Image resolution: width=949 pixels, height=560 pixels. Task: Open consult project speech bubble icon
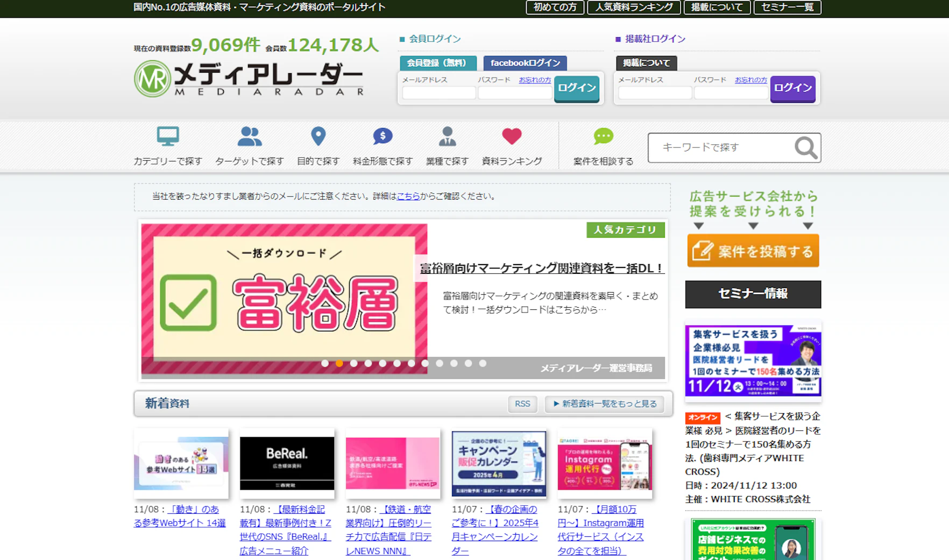point(604,136)
